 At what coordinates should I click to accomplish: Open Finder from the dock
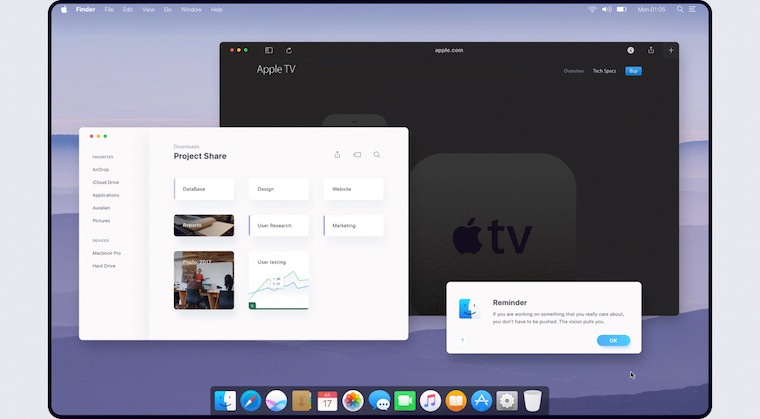coord(225,401)
